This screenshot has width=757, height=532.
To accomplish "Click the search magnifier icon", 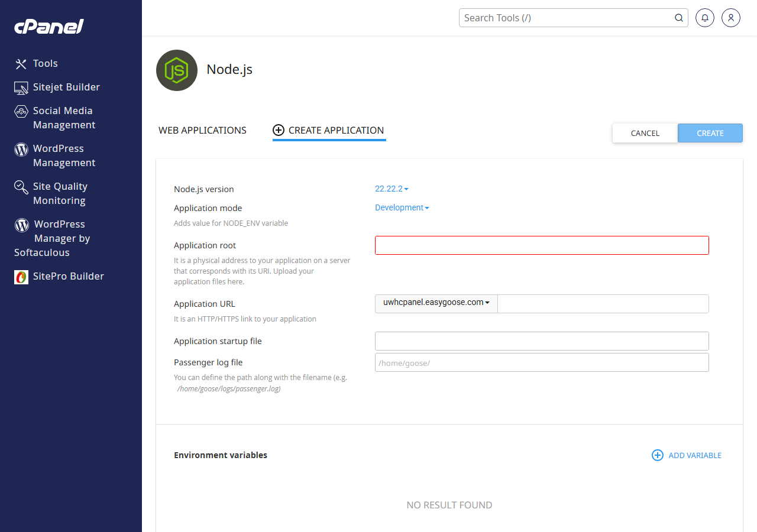I will (x=679, y=18).
